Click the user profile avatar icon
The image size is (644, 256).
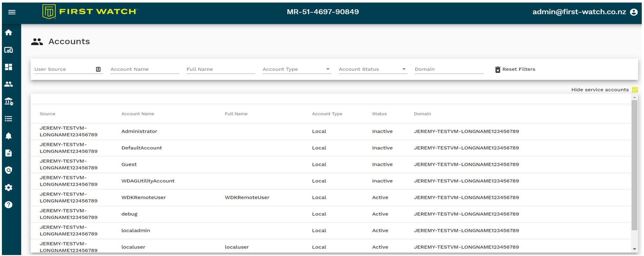(x=634, y=12)
